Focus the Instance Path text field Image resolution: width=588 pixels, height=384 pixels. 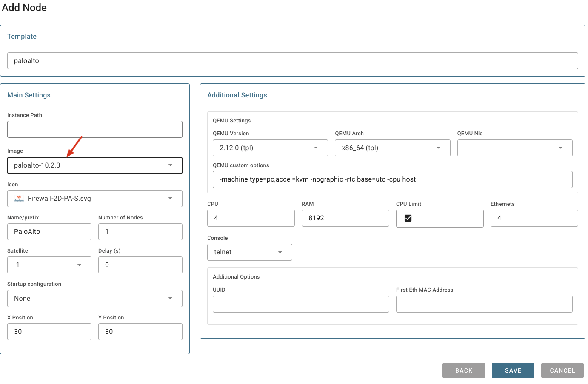coord(94,129)
